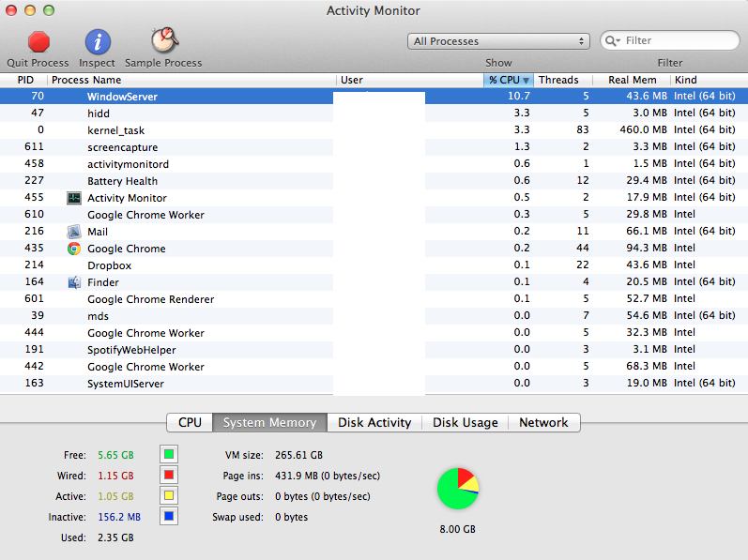Click the Sample Process magnifier icon
The width and height of the screenshot is (748, 560).
click(x=164, y=40)
